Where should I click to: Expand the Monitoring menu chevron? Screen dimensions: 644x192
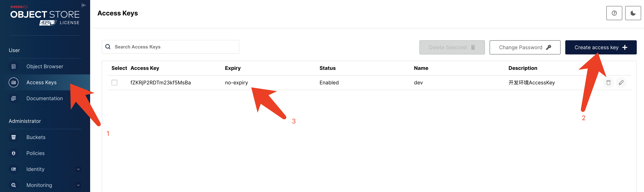(x=78, y=185)
